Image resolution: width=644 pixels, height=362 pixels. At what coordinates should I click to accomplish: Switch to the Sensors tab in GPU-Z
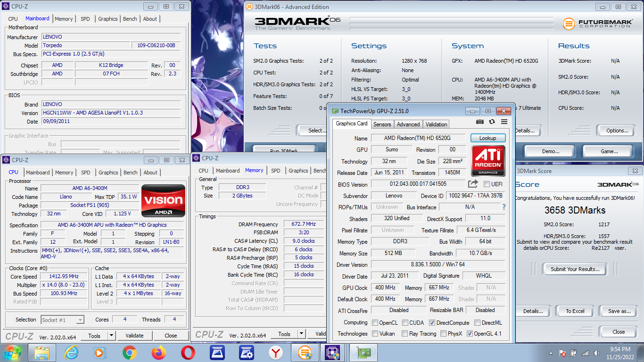382,124
